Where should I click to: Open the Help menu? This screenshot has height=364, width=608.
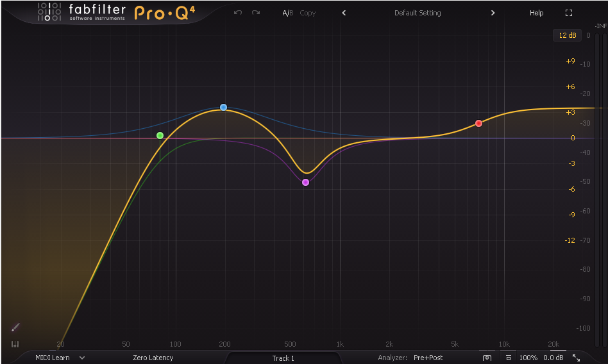tap(536, 13)
